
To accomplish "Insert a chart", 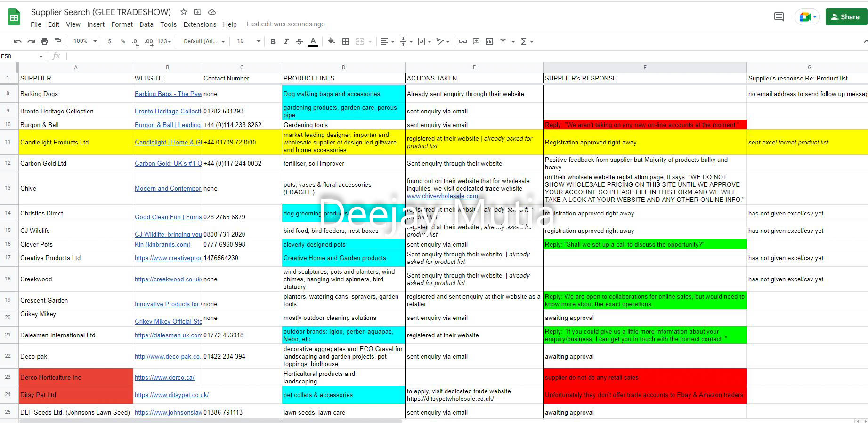I will pyautogui.click(x=489, y=41).
